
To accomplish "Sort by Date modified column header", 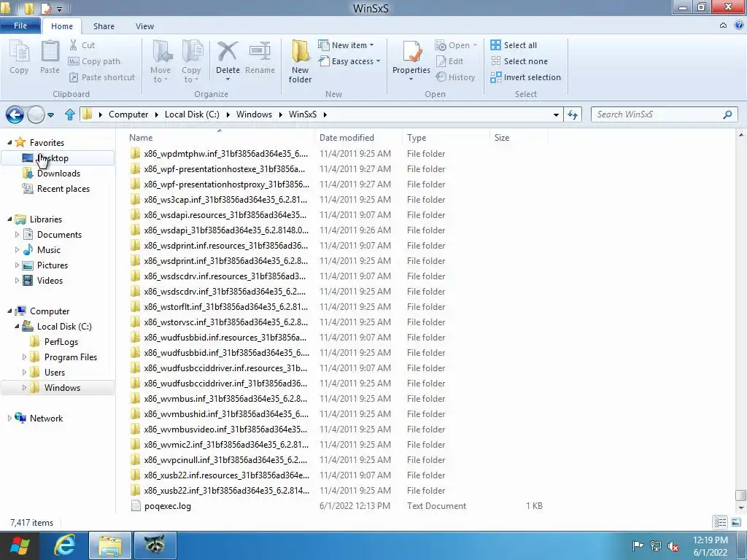I will (358, 138).
